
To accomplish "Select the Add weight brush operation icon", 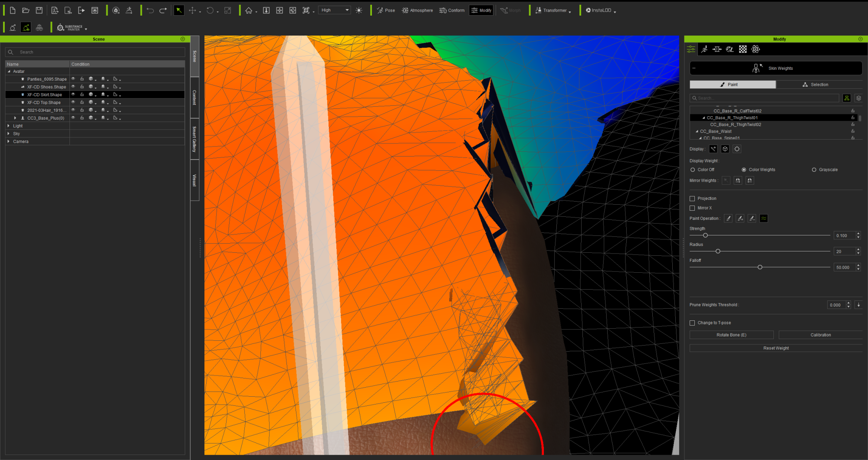I will pos(740,218).
